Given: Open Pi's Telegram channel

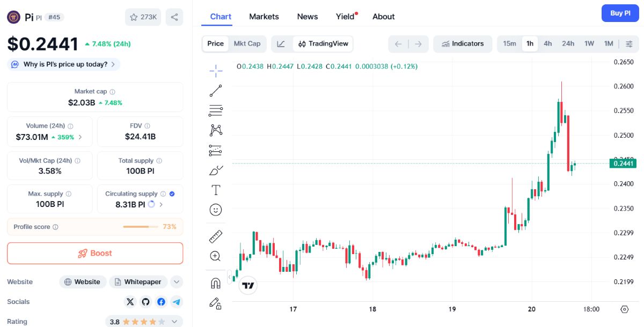Looking at the screenshot, I should tap(177, 302).
